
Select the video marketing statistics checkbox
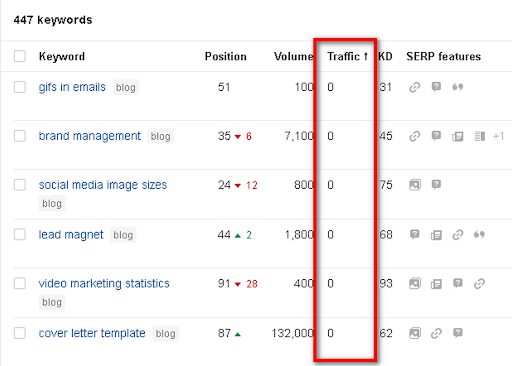pyautogui.click(x=20, y=283)
